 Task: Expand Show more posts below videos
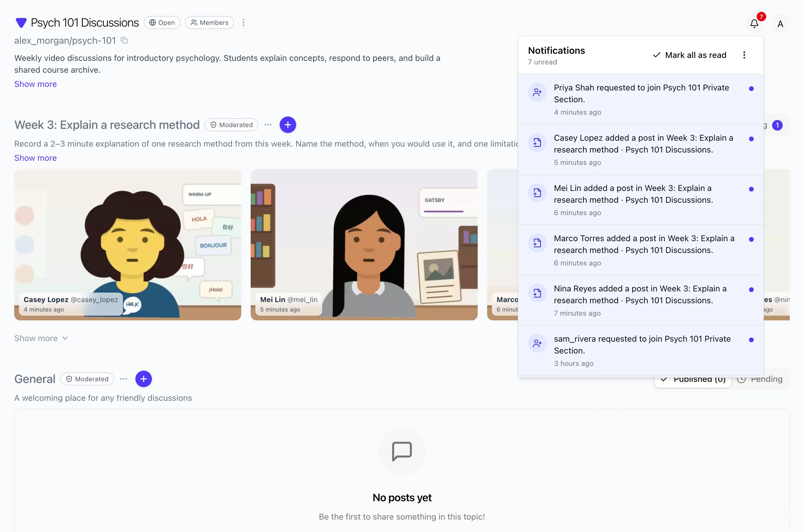pyautogui.click(x=41, y=338)
